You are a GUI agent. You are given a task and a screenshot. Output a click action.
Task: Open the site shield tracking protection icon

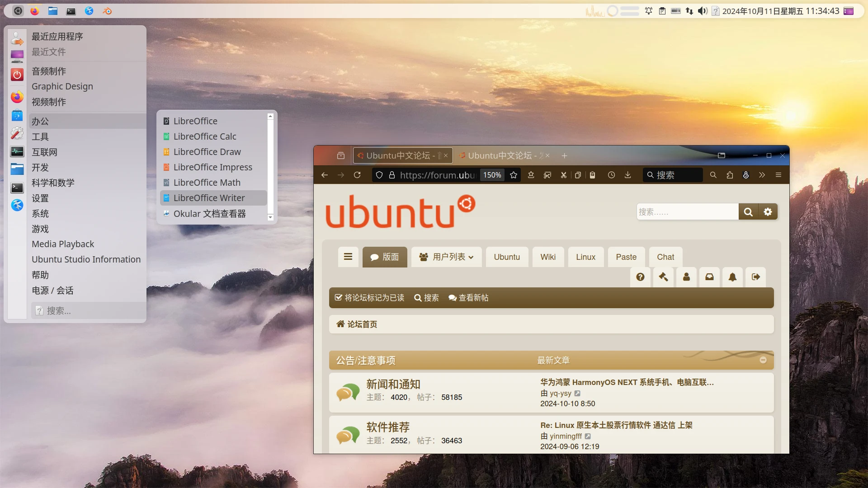click(x=379, y=175)
